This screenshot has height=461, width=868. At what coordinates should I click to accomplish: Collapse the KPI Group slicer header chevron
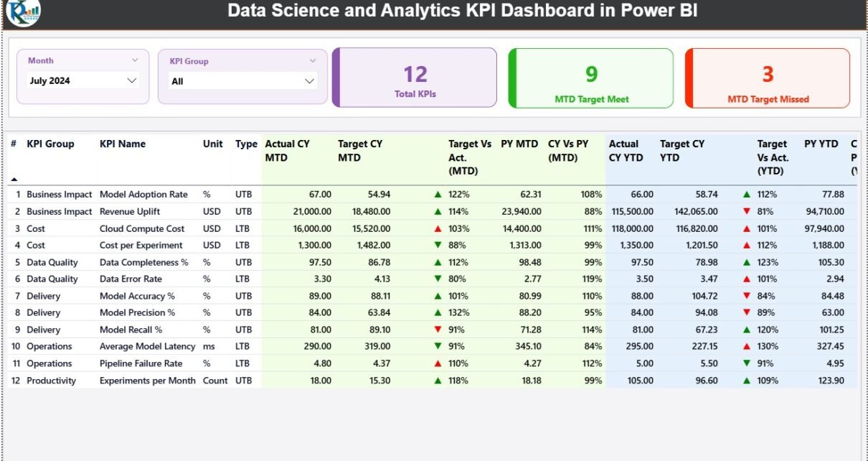(313, 61)
